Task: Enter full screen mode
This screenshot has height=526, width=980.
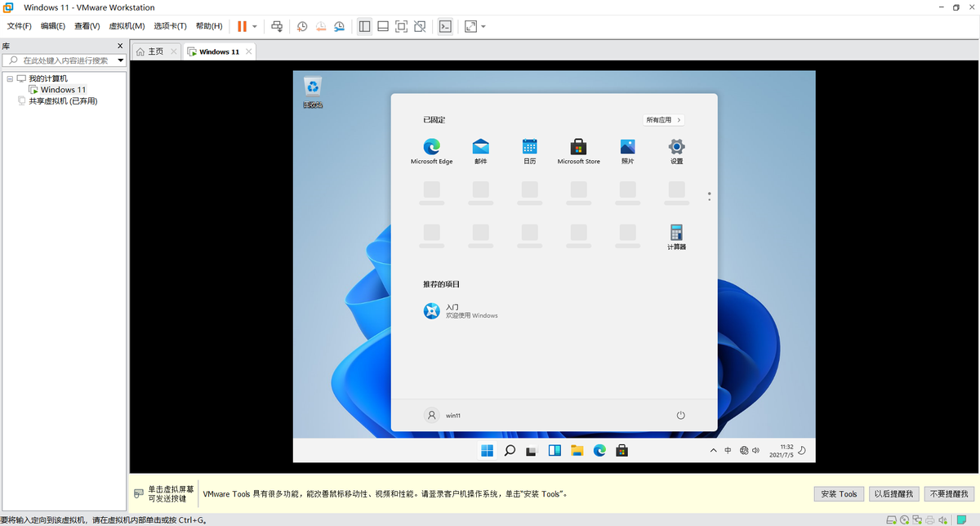Action: 401,26
